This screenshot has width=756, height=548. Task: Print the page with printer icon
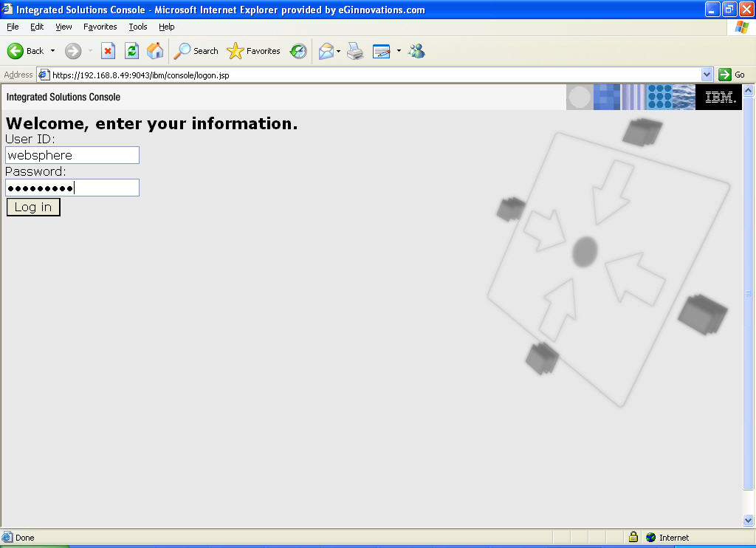point(355,51)
